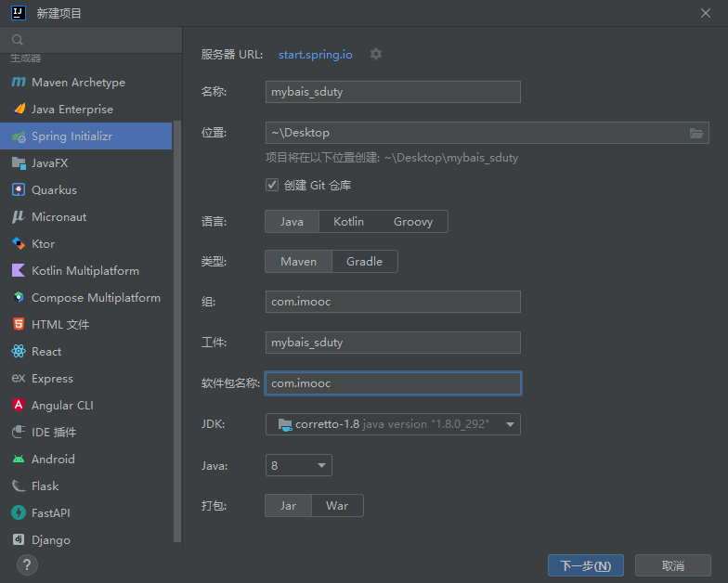
Task: Click the package name field
Action: [x=393, y=383]
